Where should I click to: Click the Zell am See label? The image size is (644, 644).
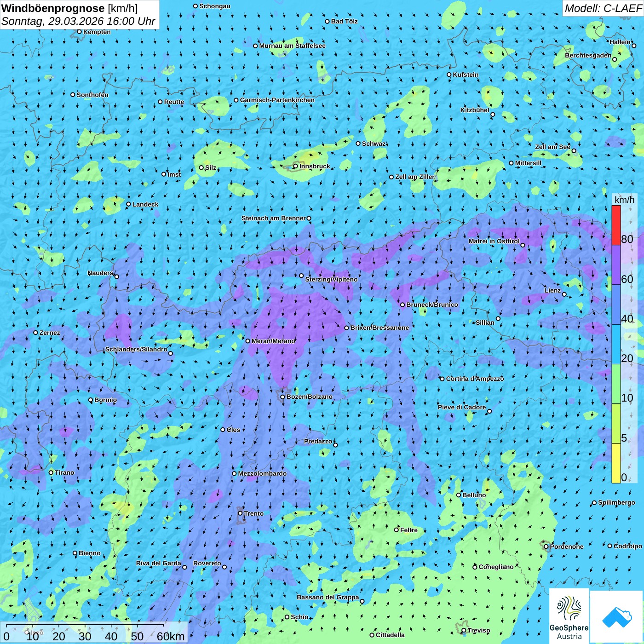click(x=552, y=147)
